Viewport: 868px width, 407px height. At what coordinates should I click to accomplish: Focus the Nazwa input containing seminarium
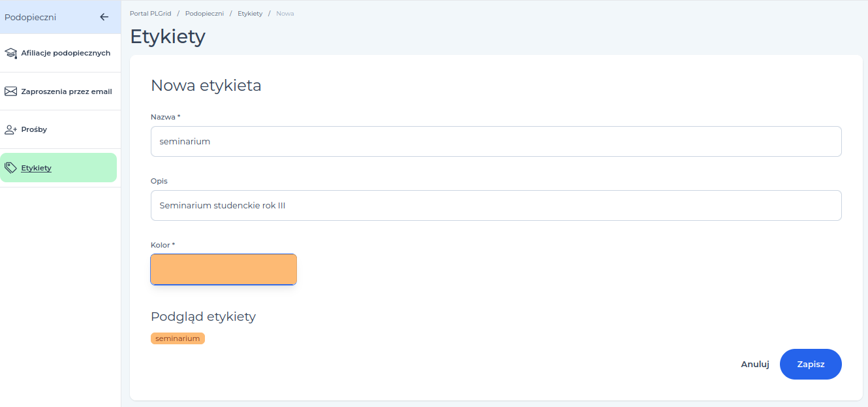pos(496,141)
